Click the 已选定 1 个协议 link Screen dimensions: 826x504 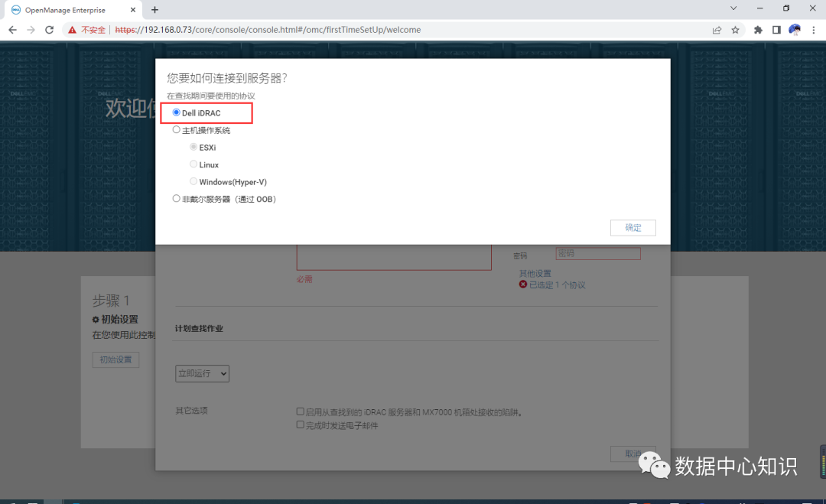coord(558,285)
